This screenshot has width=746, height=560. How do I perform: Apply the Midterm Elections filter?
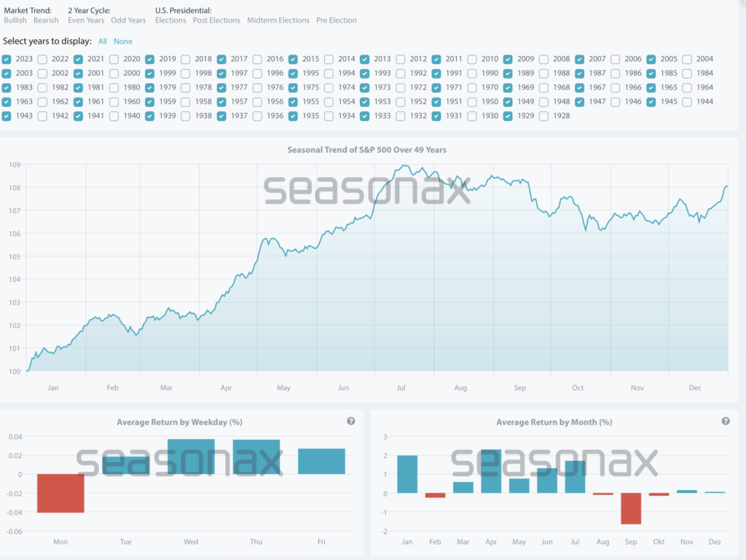tap(278, 20)
